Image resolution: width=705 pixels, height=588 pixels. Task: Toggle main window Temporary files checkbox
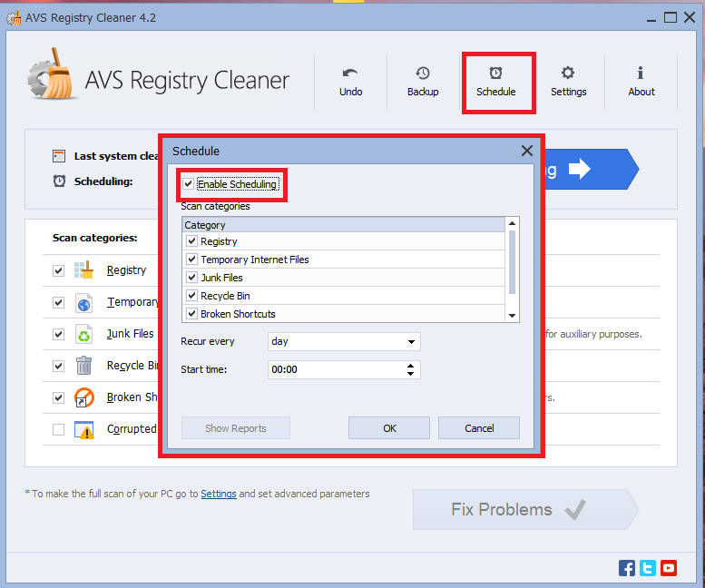(x=58, y=302)
